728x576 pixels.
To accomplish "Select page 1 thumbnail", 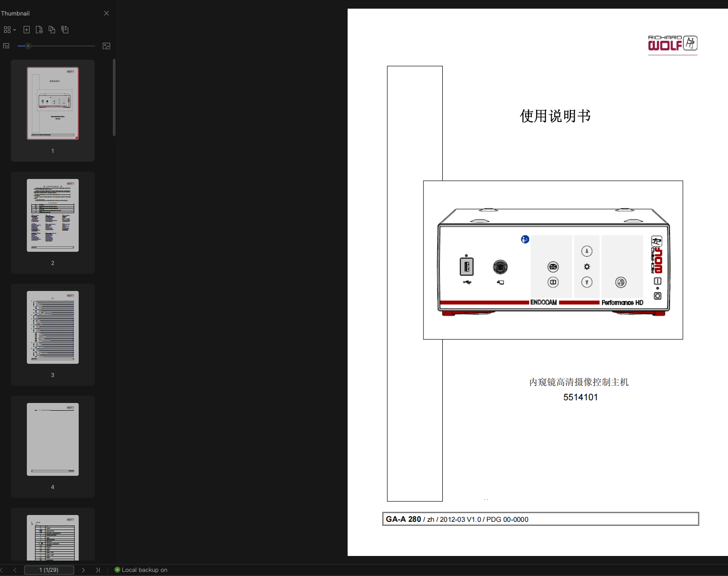I will click(52, 103).
